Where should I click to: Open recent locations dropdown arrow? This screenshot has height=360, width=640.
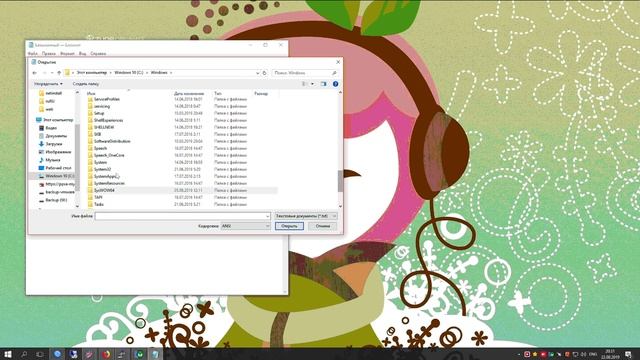[x=52, y=73]
